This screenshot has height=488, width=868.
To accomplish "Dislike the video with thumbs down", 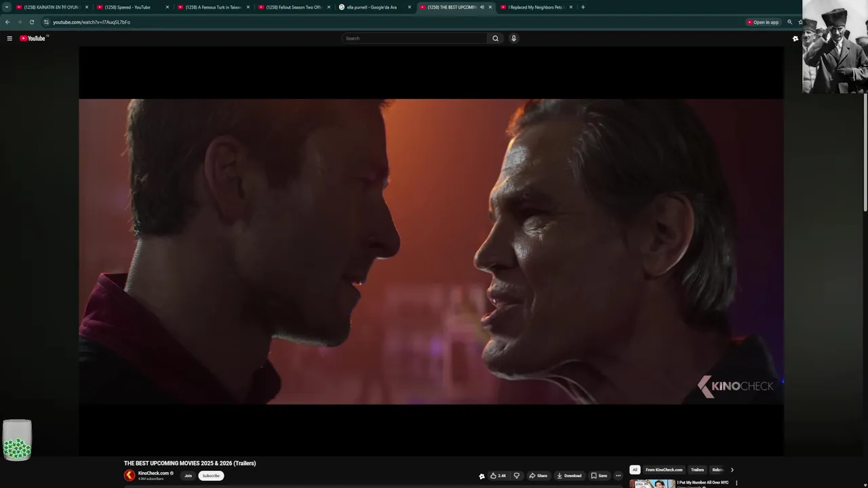I will [517, 476].
